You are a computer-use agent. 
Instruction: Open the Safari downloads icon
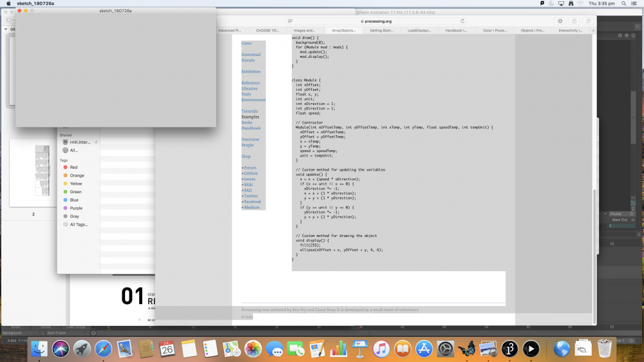pos(560,21)
